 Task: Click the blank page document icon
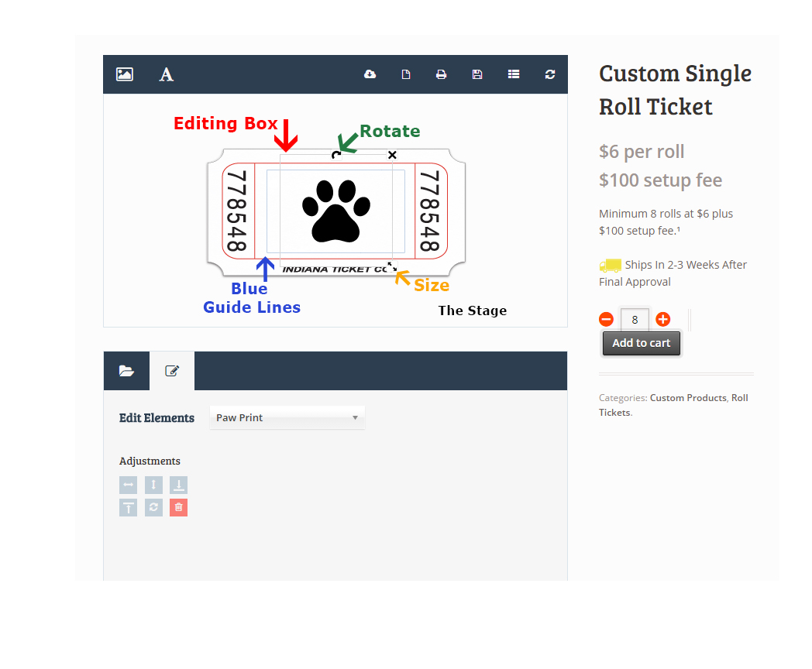405,74
